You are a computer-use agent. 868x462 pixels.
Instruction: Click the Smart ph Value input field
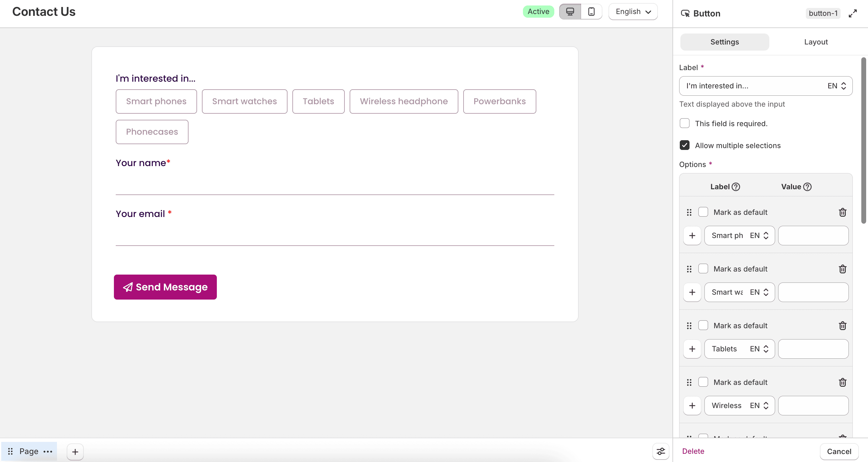pos(813,235)
